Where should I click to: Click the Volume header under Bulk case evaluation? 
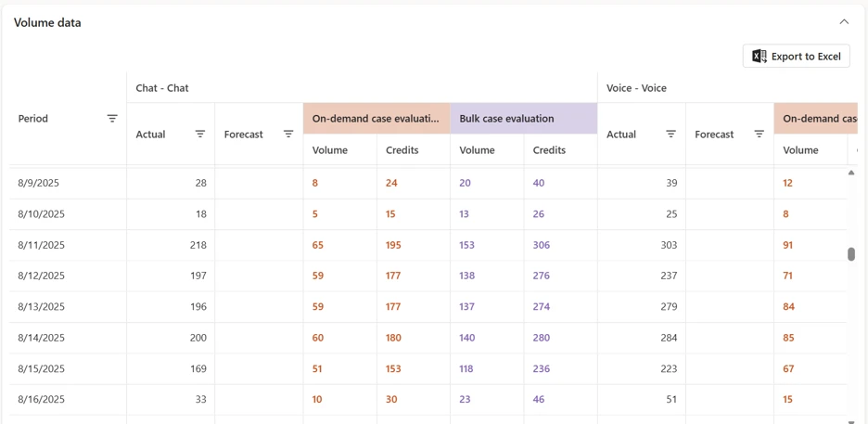pos(477,150)
